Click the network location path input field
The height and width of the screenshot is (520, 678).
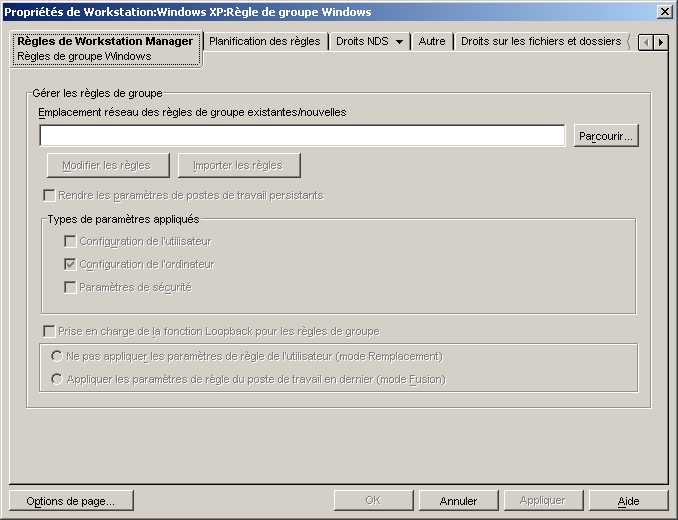[302, 136]
